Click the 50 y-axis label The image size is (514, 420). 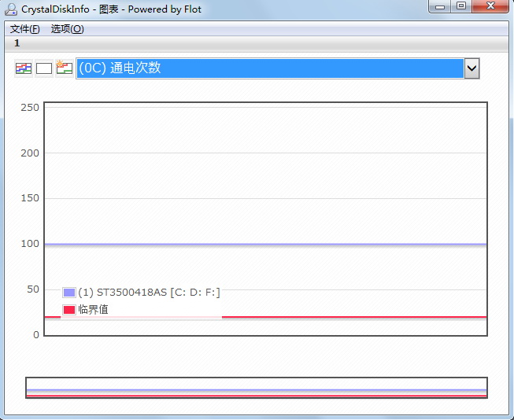(x=33, y=289)
